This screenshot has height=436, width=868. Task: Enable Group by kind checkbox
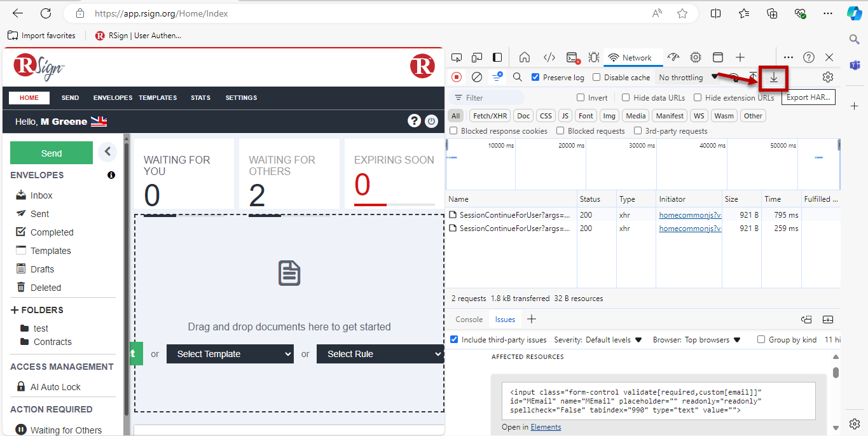pos(761,339)
